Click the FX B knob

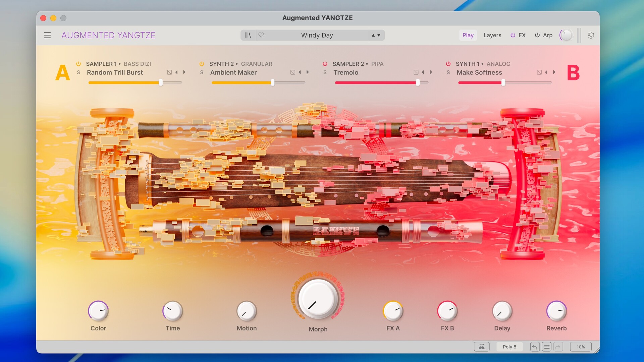447,311
